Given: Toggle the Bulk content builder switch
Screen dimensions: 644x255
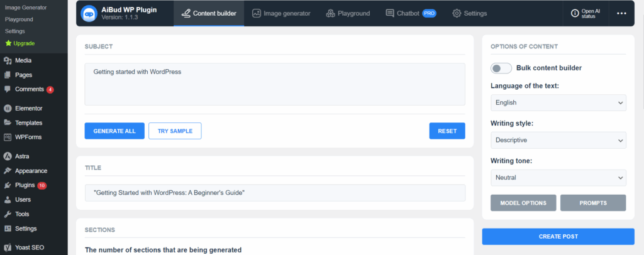Looking at the screenshot, I should 501,68.
